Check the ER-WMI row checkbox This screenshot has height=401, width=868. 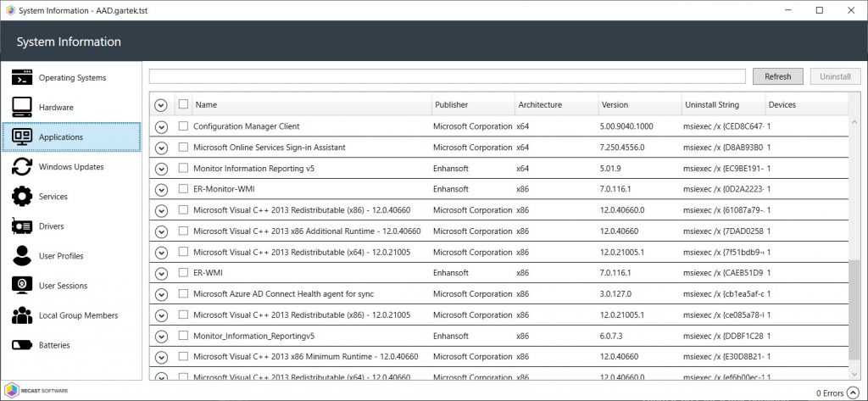point(183,272)
